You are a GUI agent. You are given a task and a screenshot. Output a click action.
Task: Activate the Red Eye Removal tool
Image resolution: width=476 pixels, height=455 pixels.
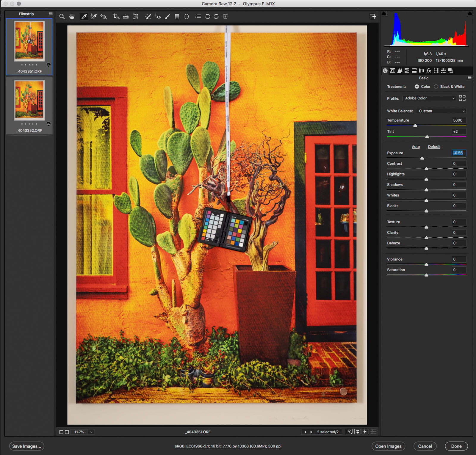point(158,17)
